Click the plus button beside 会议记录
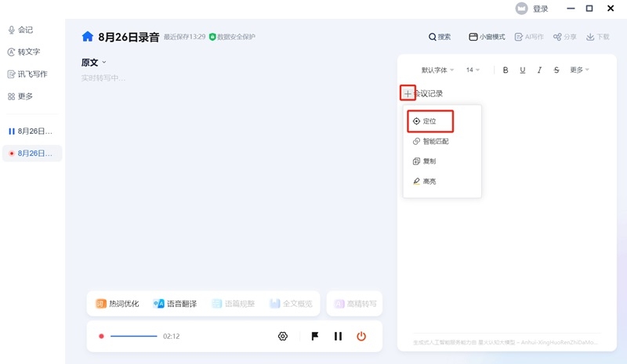The image size is (627, 364). 408,93
